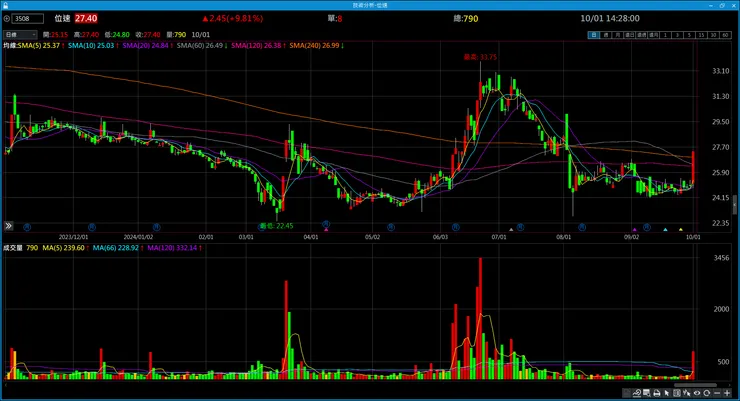
Task: Click the horizontal chart scrollbar thumb
Action: click(x=695, y=385)
